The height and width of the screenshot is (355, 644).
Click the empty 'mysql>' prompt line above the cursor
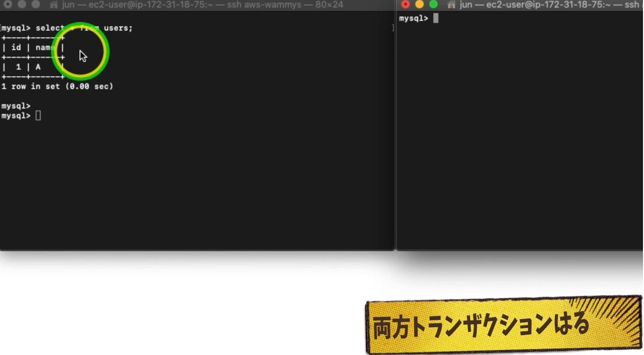[16, 106]
